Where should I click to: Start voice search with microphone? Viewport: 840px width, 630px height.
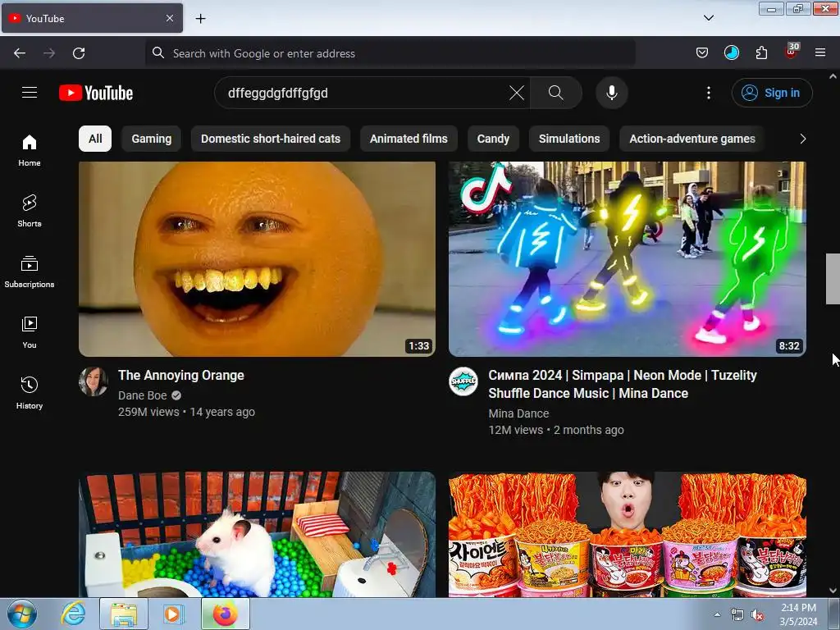click(612, 93)
